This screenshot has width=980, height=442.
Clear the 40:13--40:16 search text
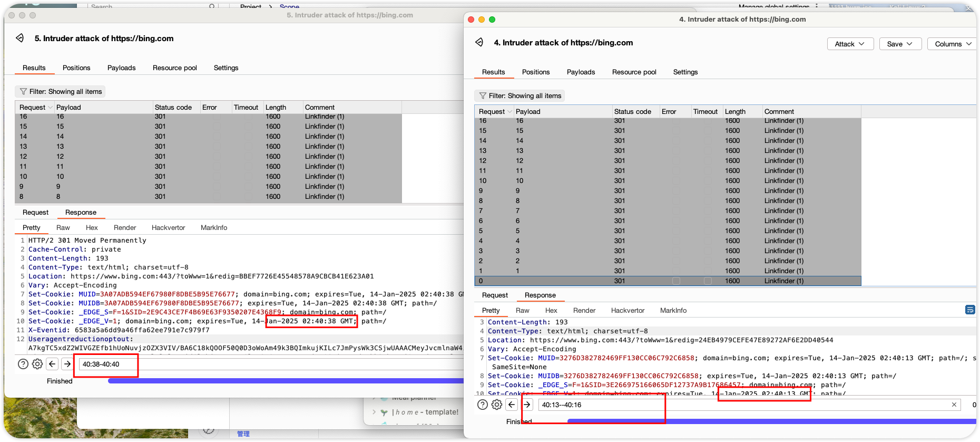(954, 405)
